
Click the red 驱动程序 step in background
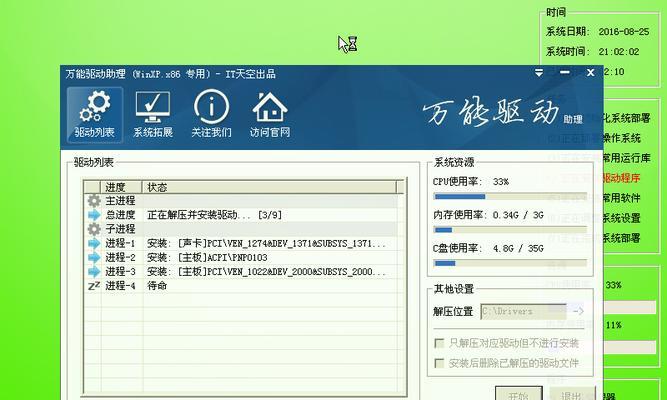(621, 178)
